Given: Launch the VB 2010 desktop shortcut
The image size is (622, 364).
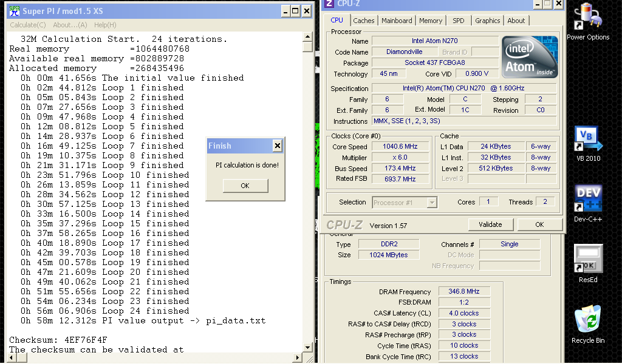Looking at the screenshot, I should pyautogui.click(x=588, y=143).
